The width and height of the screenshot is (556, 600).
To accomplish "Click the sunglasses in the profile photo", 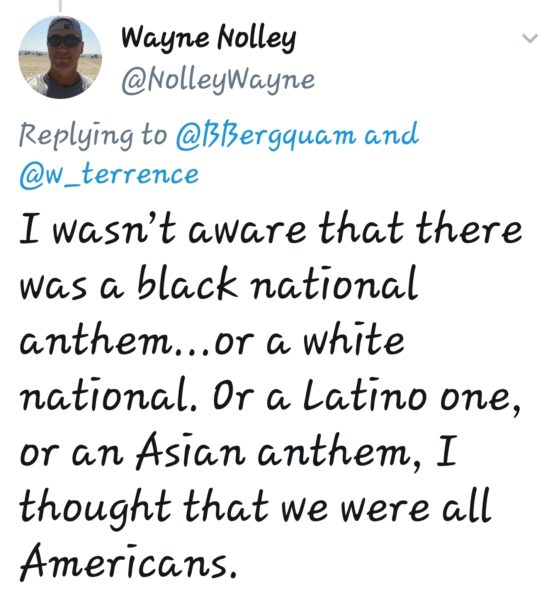I will click(x=64, y=41).
